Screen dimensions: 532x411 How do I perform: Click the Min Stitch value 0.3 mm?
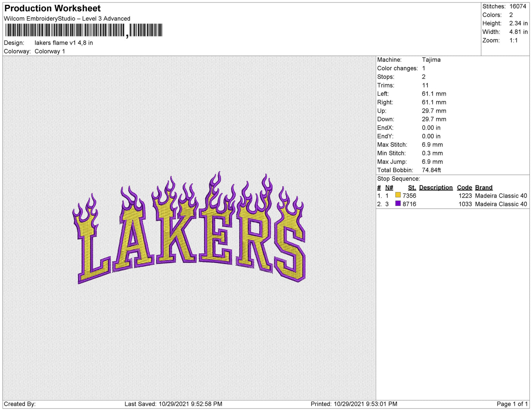433,153
